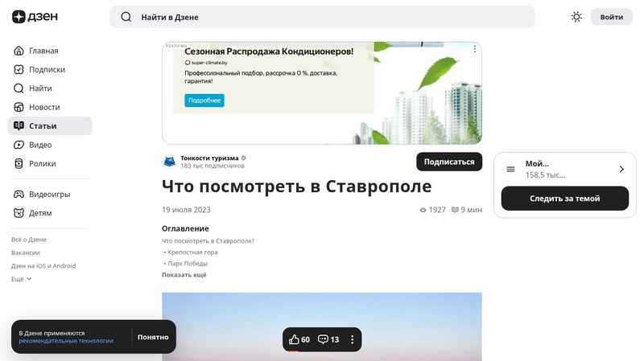
Task: Click Следить за темой button
Action: 564,199
